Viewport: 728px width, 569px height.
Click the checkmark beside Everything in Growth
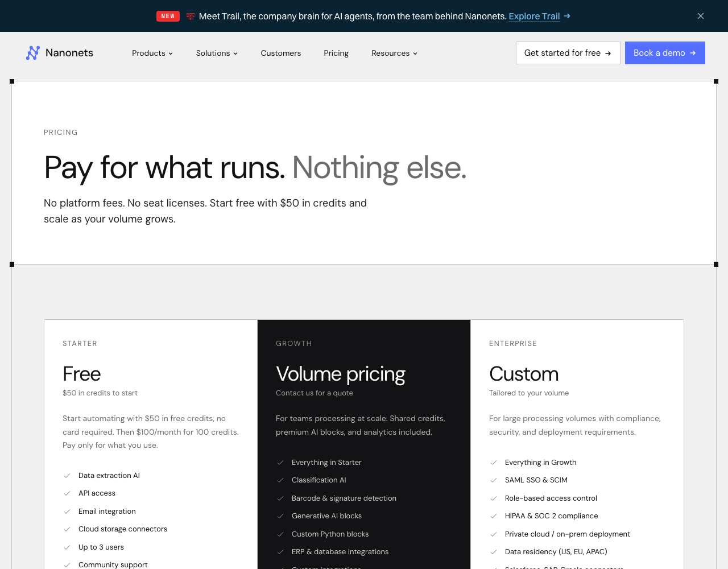[x=494, y=463]
